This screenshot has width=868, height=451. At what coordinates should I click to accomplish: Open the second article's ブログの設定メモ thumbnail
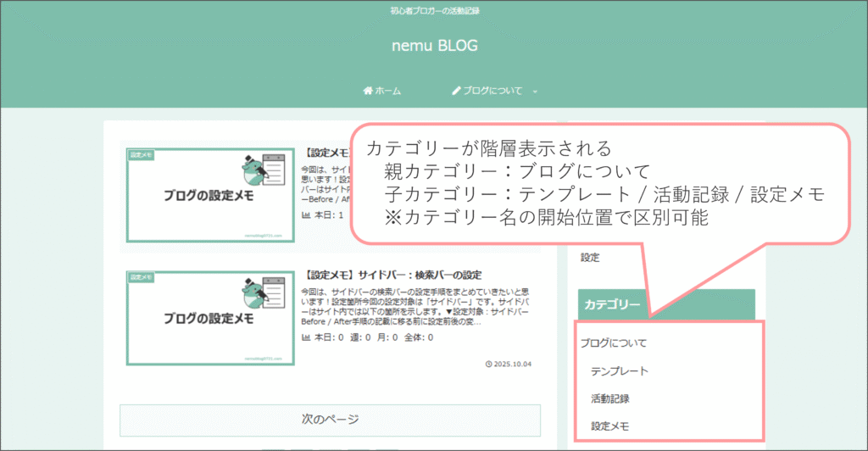[209, 319]
